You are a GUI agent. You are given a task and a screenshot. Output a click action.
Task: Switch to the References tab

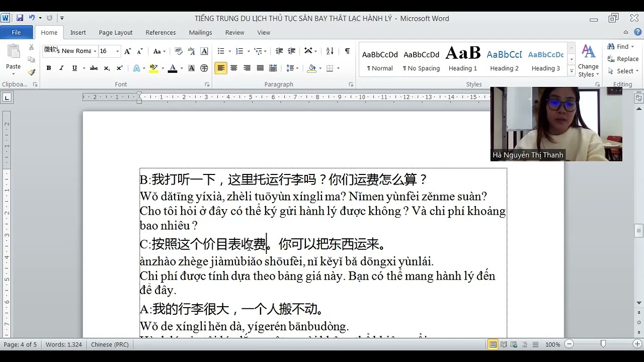coord(160,32)
